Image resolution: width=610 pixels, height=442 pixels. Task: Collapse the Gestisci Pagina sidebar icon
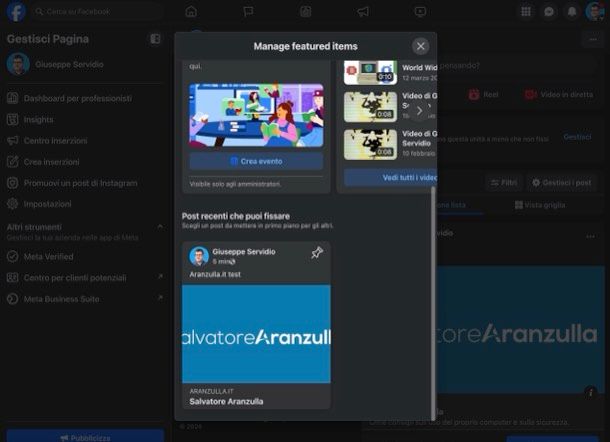pos(155,39)
